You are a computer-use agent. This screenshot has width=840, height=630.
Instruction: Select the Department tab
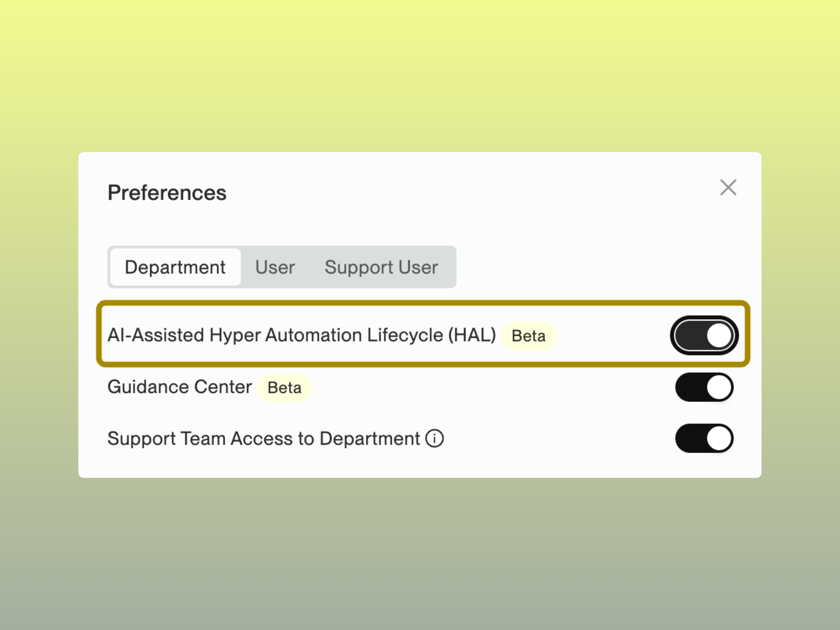(x=175, y=267)
